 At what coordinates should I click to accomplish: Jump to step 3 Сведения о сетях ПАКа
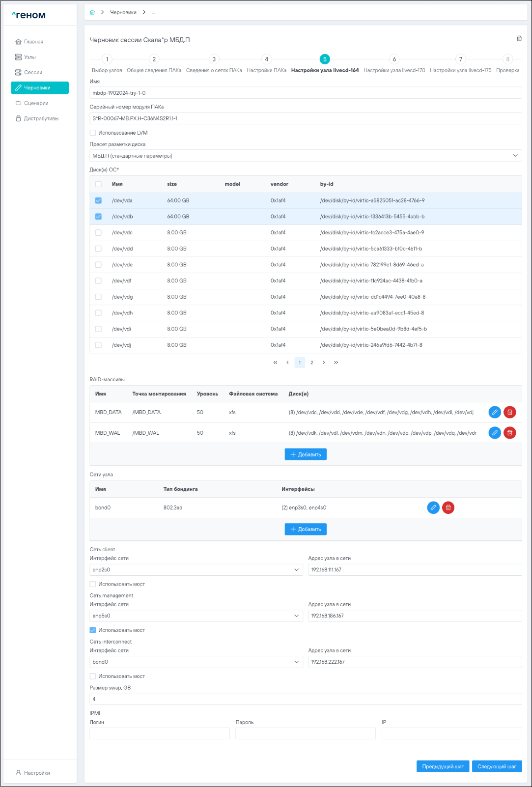(214, 59)
